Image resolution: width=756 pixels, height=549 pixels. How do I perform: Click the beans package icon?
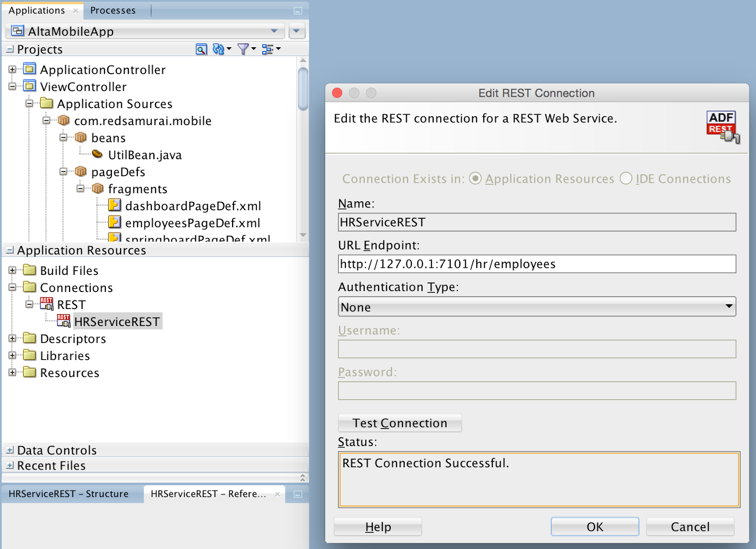pyautogui.click(x=81, y=137)
